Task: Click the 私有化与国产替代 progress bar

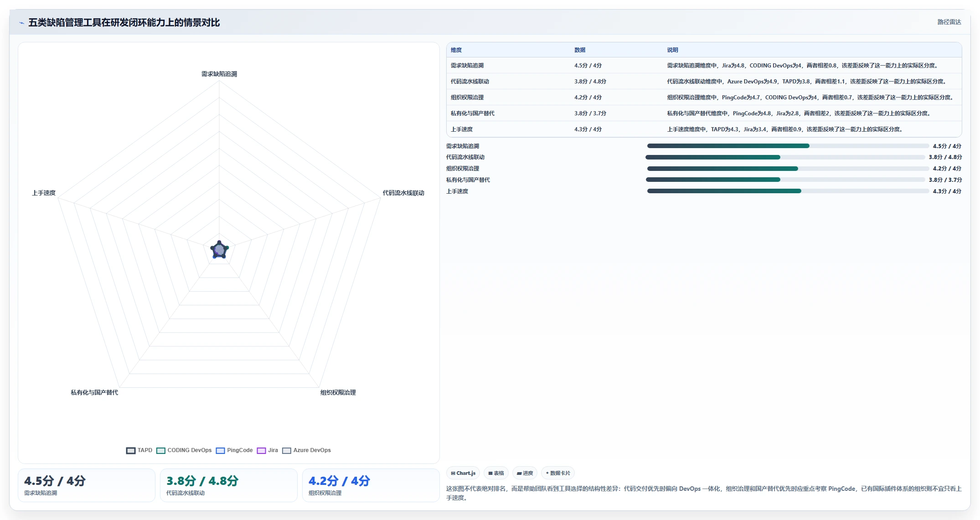Action: coord(785,180)
